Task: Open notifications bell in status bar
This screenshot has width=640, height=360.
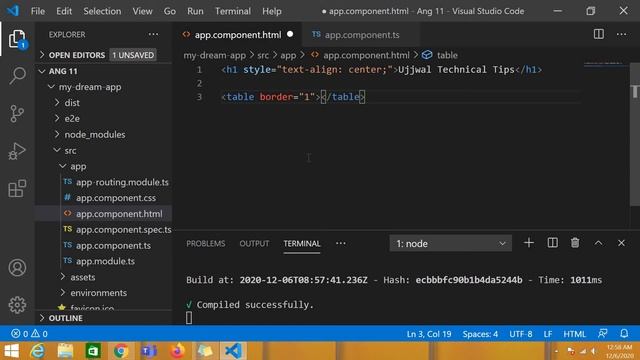Action: click(x=624, y=334)
